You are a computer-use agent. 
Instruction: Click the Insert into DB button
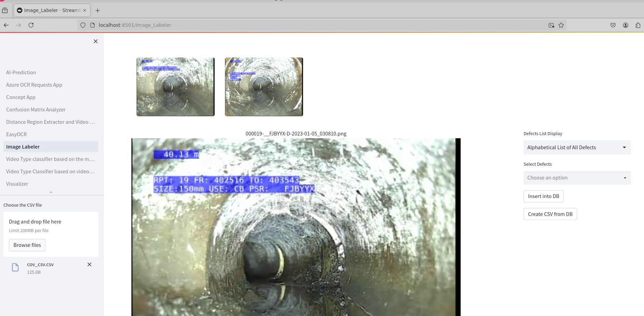(544, 196)
